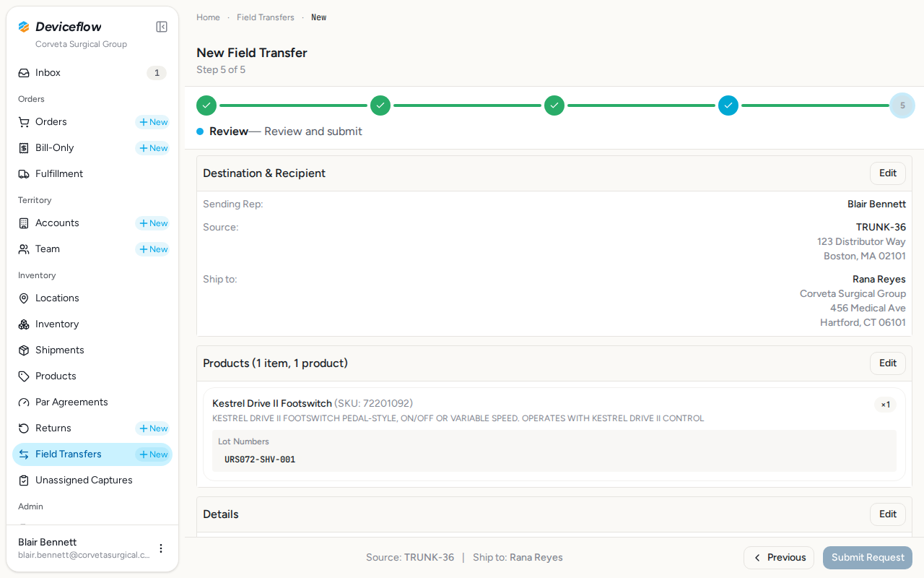924x578 pixels.
Task: Click the Orders cart icon
Action: pyautogui.click(x=24, y=122)
